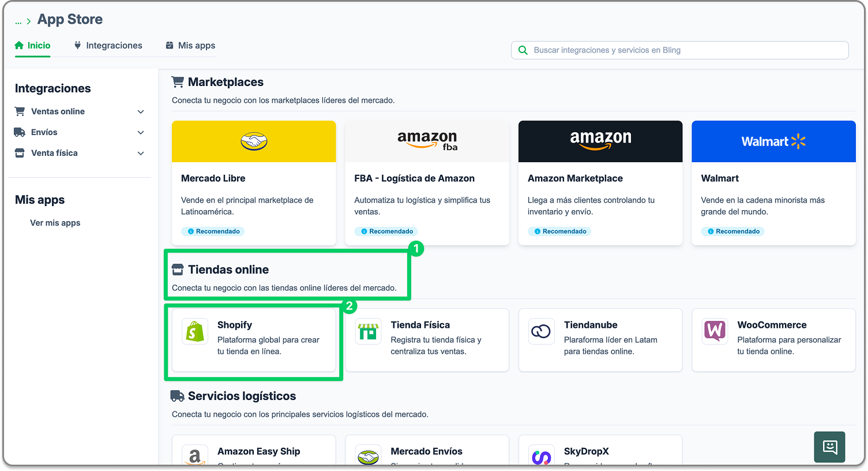Image resolution: width=868 pixels, height=471 pixels.
Task: Click the Recomendado badge on FBA card
Action: (386, 231)
